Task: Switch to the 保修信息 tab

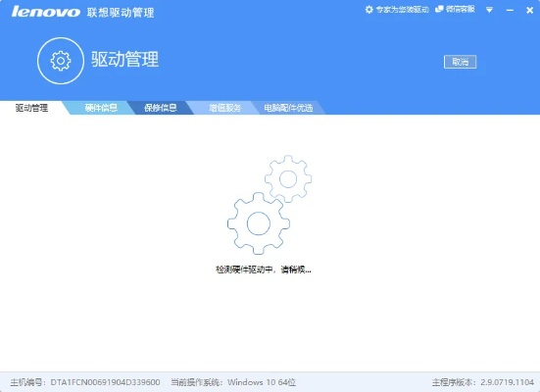Action: pyautogui.click(x=161, y=108)
